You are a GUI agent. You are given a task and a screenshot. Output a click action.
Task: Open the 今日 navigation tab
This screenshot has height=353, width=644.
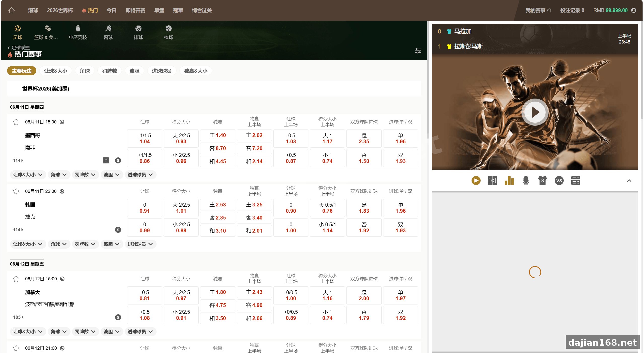[x=112, y=10]
